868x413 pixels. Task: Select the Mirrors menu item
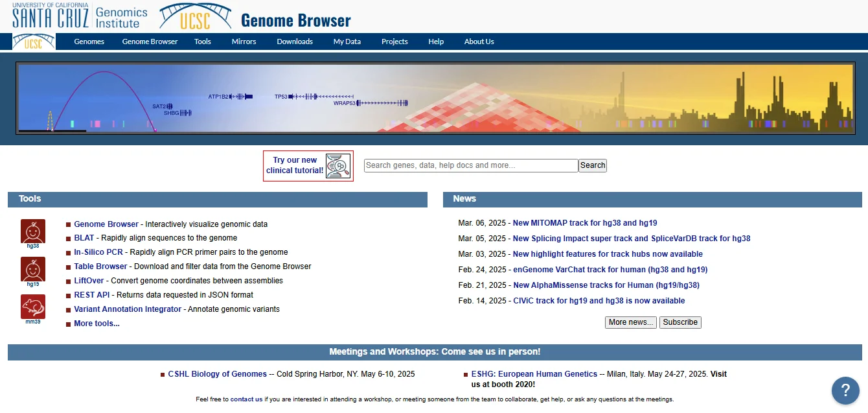click(x=244, y=41)
